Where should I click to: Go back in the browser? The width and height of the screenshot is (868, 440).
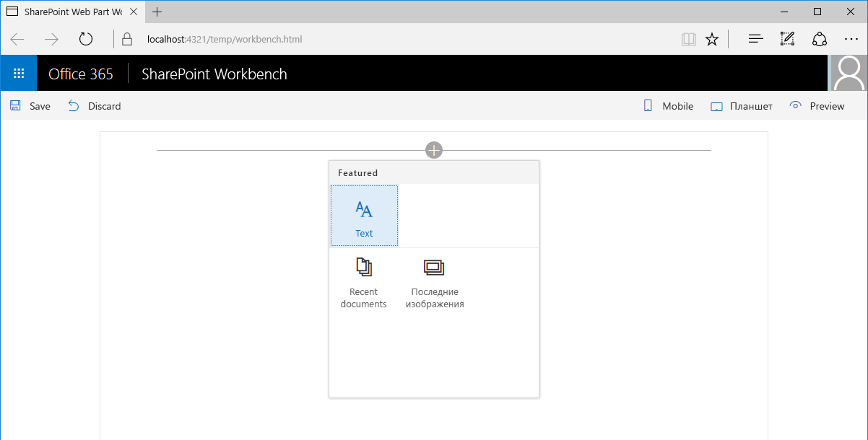tap(17, 39)
